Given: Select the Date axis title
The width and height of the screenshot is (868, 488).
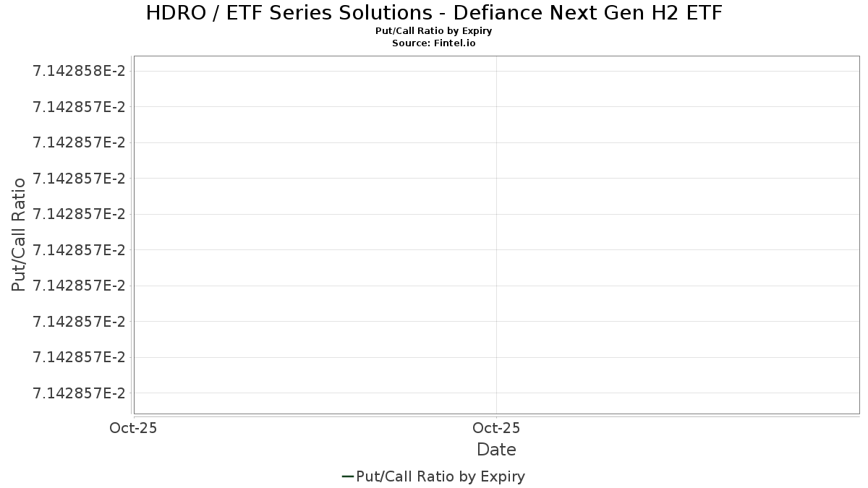Looking at the screenshot, I should point(496,450).
